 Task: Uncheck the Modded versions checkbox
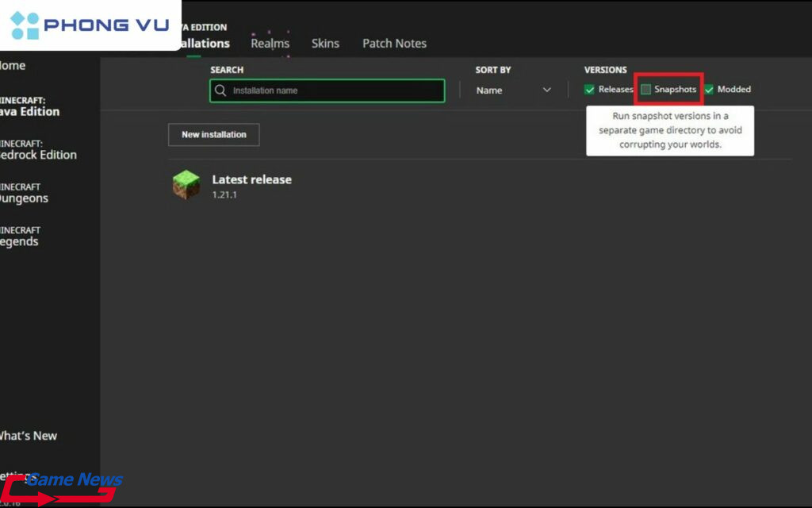click(707, 89)
